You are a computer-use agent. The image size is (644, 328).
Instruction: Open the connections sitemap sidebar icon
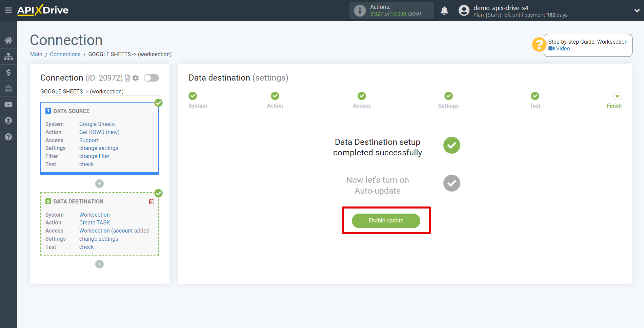8,56
